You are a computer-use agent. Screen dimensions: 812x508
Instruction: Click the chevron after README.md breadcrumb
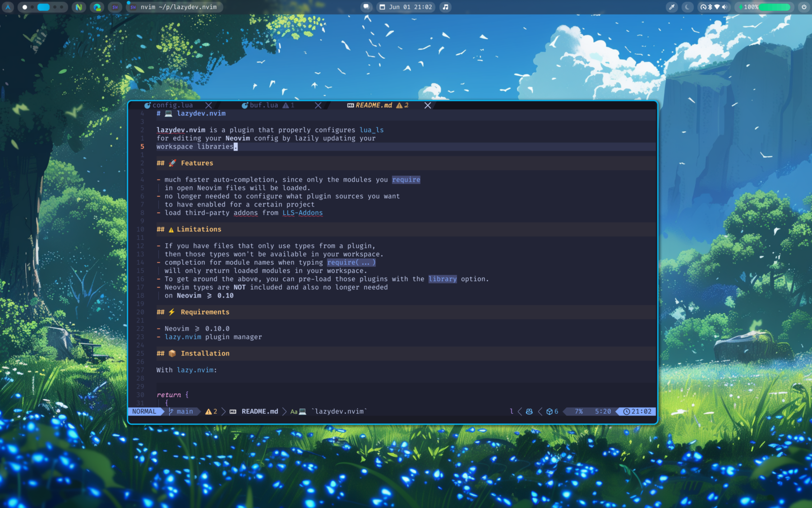point(284,411)
